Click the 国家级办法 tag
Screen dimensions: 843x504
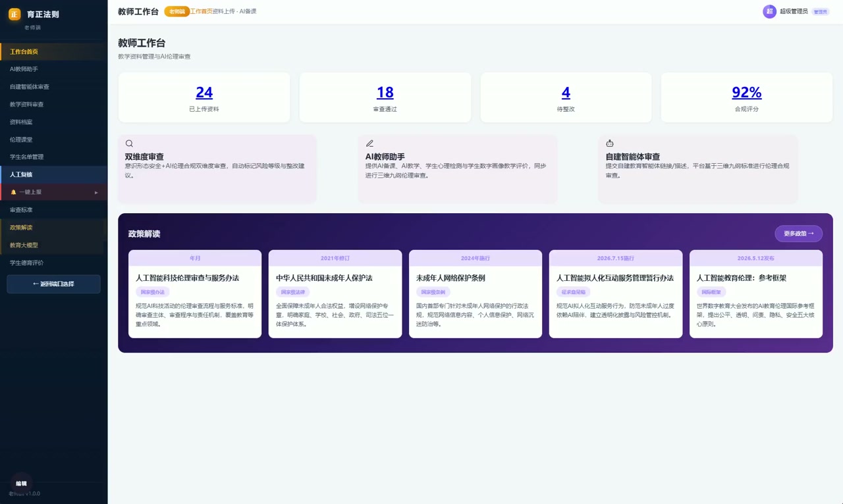pos(153,292)
